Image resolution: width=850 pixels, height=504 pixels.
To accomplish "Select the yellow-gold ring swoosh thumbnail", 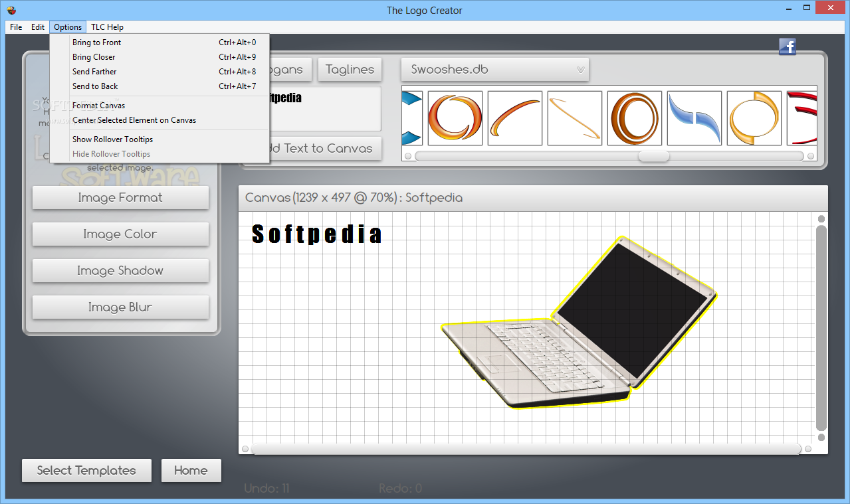I will 754,118.
